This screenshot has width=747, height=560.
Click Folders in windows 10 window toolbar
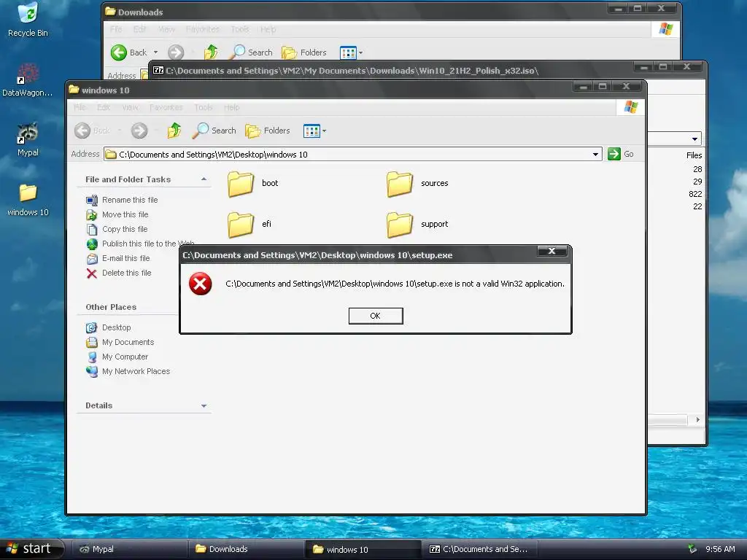(x=268, y=131)
